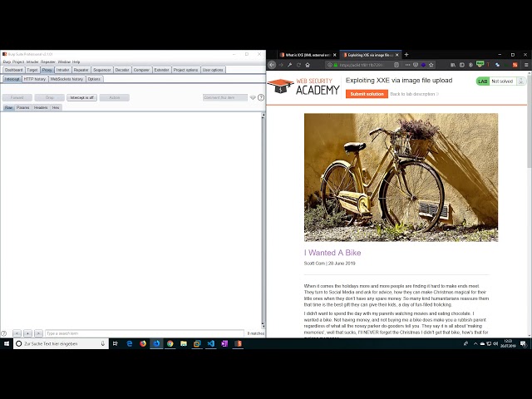
Task: Select the Params view tab
Action: tap(22, 107)
